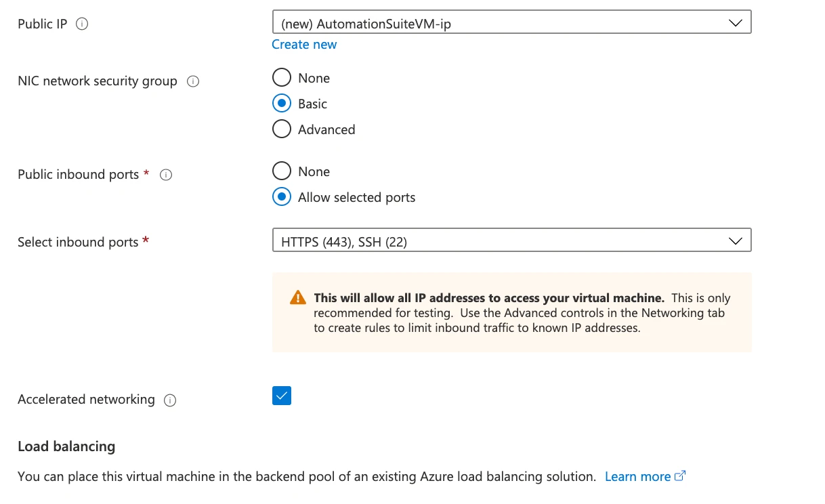Click the backend pool description text
The image size is (825, 504).
click(307, 477)
